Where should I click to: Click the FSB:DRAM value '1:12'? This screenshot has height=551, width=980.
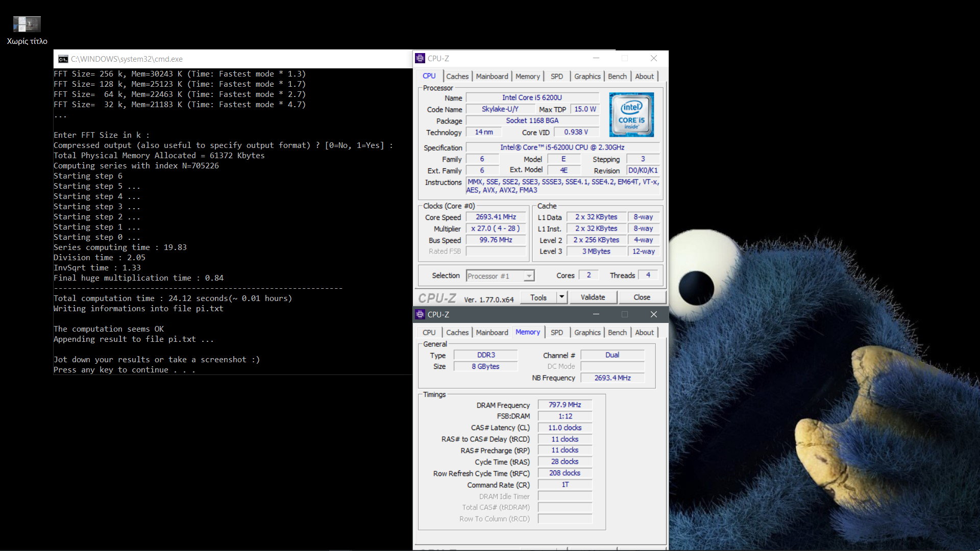pyautogui.click(x=565, y=416)
